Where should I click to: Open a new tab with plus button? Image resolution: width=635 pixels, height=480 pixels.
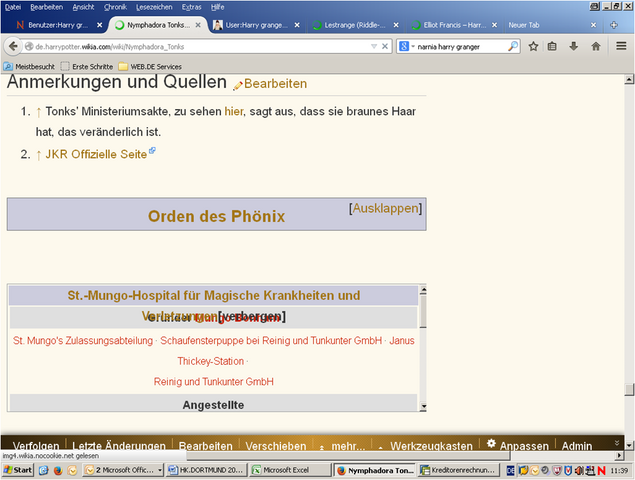pos(614,25)
